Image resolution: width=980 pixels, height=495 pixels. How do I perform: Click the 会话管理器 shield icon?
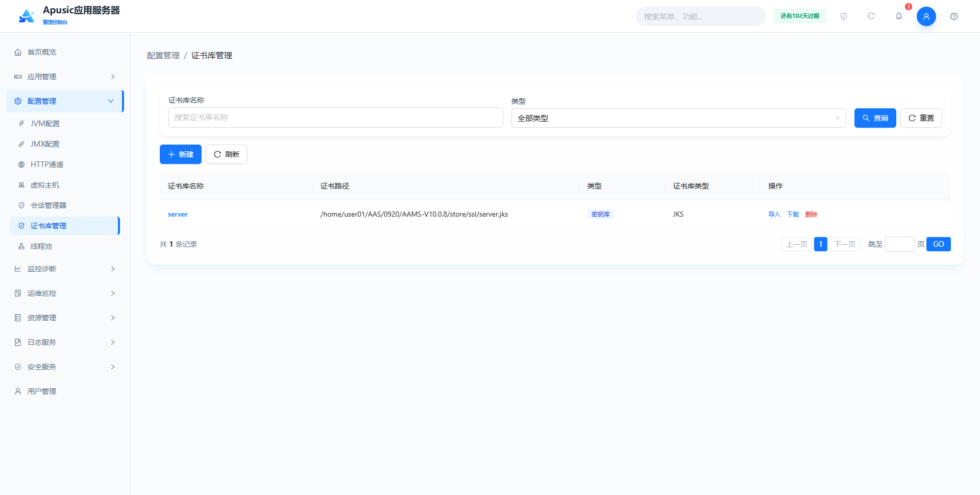(21, 205)
